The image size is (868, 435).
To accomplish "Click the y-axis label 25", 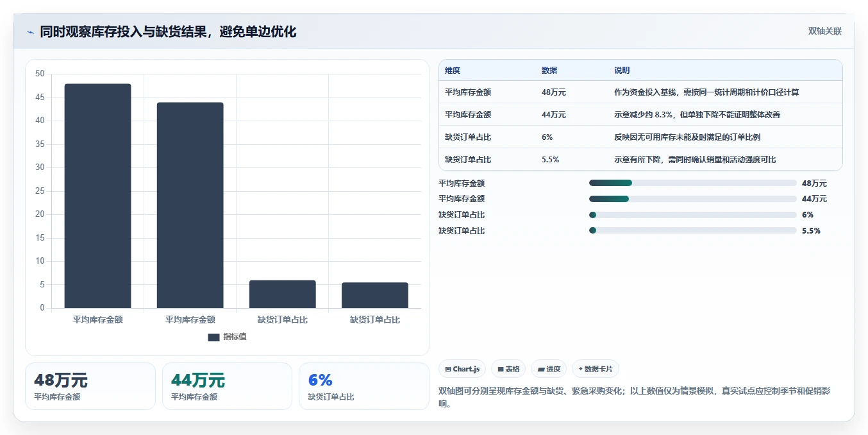I will [x=40, y=191].
